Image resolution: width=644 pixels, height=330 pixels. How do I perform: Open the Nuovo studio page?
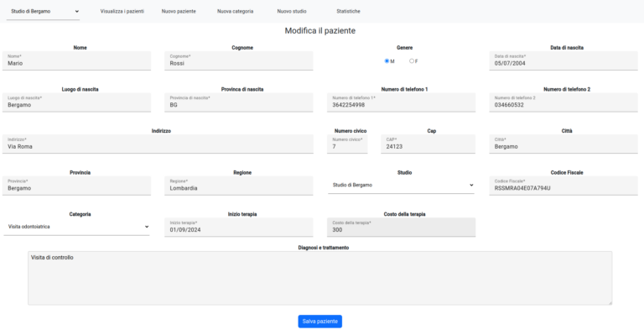(292, 12)
